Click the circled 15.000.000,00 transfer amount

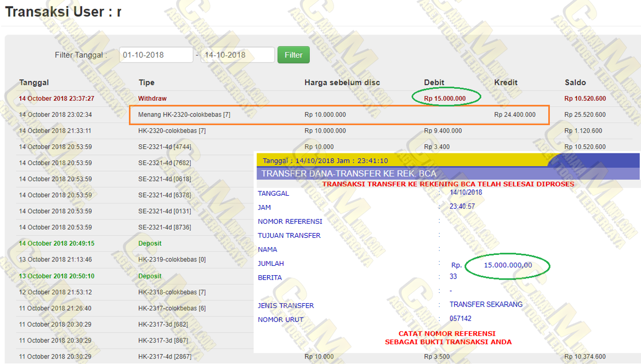point(508,265)
